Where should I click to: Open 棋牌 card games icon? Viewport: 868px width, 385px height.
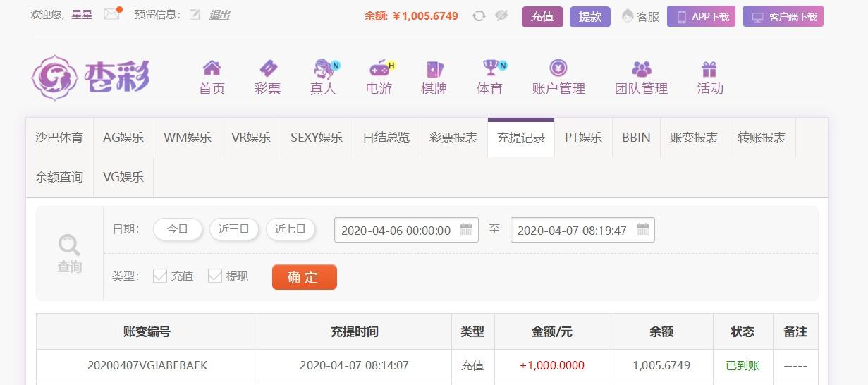pyautogui.click(x=434, y=68)
